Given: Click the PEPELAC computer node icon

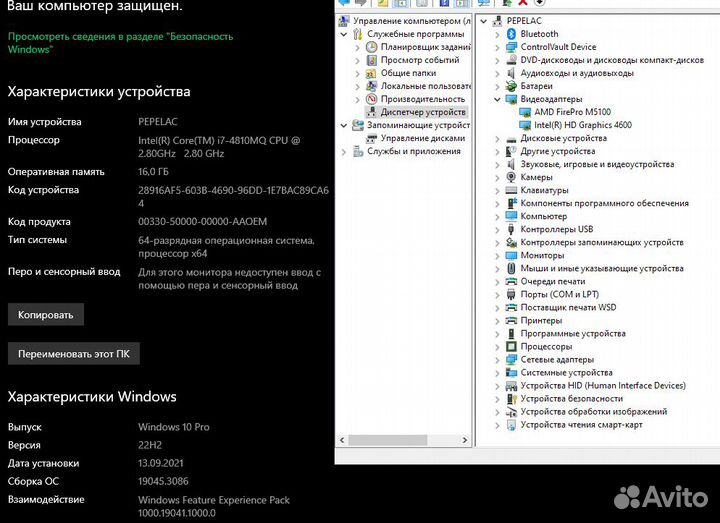Looking at the screenshot, I should point(497,21).
